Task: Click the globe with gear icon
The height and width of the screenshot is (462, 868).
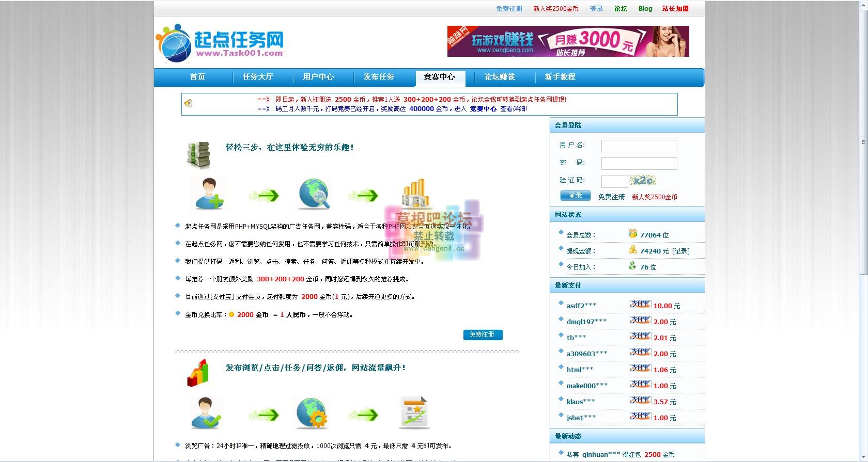Action: pos(312,413)
